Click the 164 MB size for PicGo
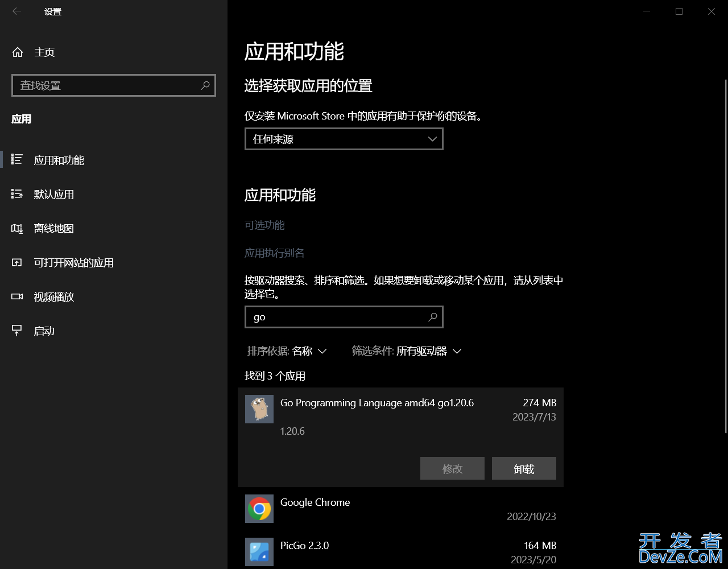 (x=540, y=546)
